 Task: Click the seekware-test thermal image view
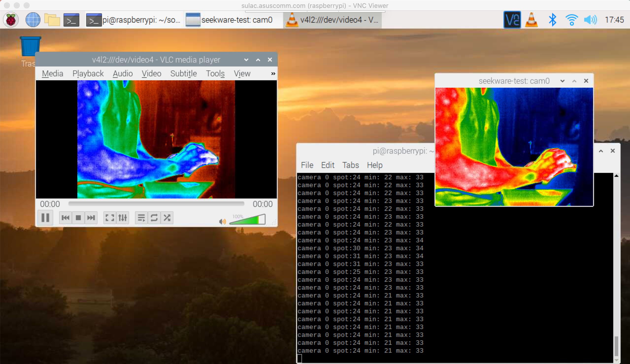(x=514, y=147)
